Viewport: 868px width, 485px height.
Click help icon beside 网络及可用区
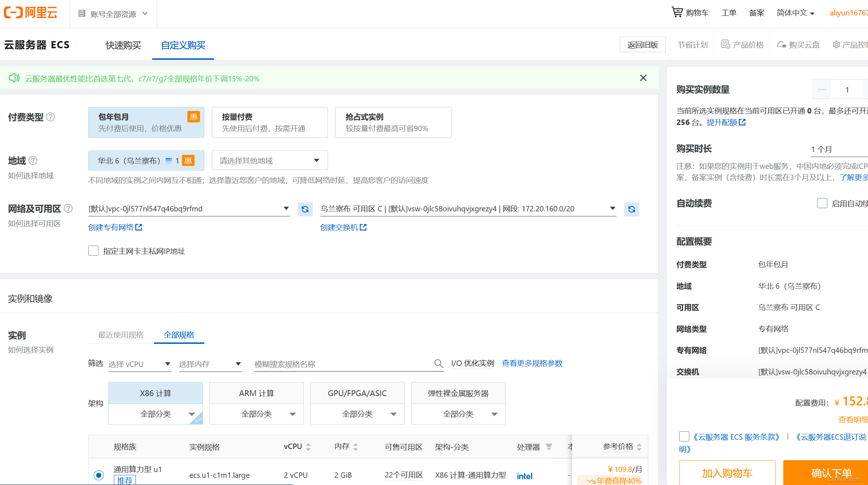click(68, 208)
